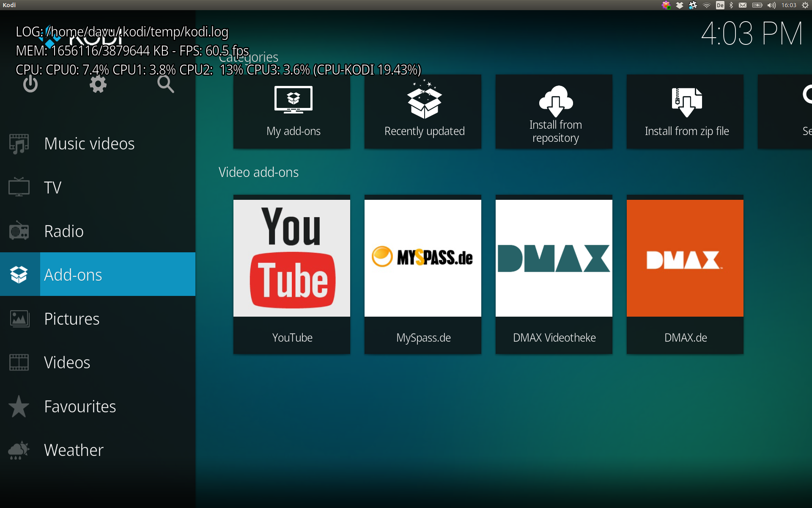Click the TV sidebar icon
Screen dimensions: 812x508
pos(19,188)
